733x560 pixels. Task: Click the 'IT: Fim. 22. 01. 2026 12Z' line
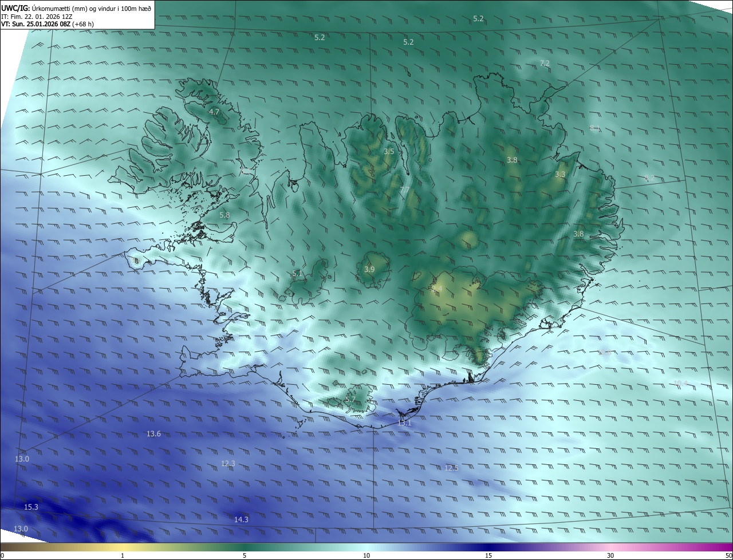click(37, 17)
